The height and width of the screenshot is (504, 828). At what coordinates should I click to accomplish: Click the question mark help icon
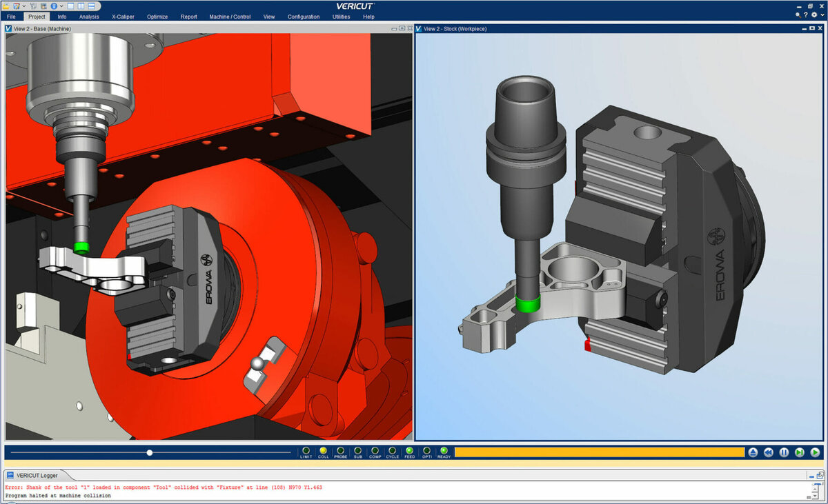(x=805, y=14)
